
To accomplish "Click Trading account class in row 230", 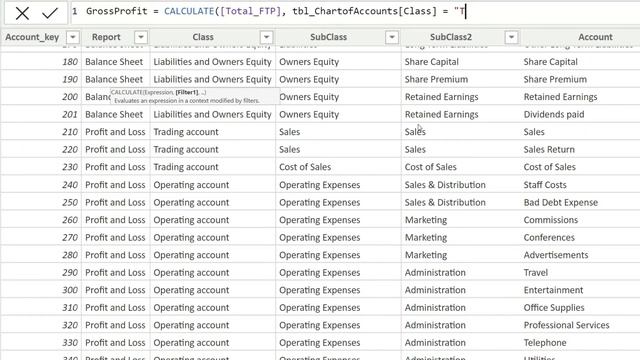I will 186,167.
